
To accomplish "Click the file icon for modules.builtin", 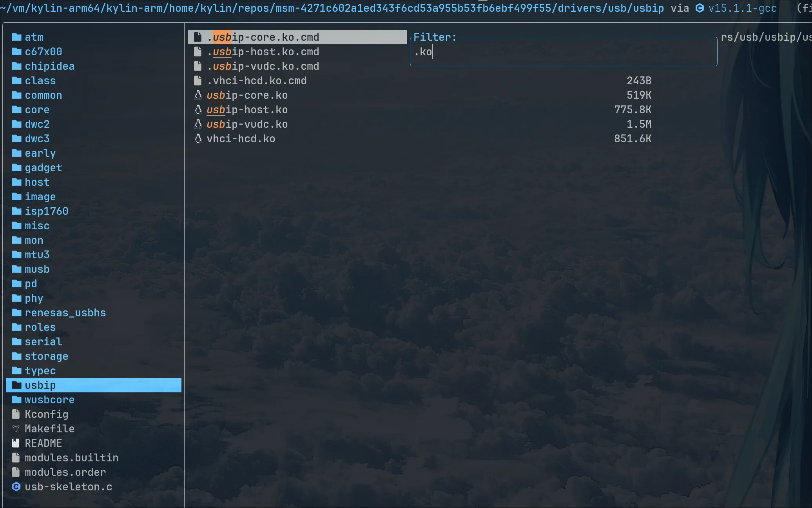I will click(16, 458).
